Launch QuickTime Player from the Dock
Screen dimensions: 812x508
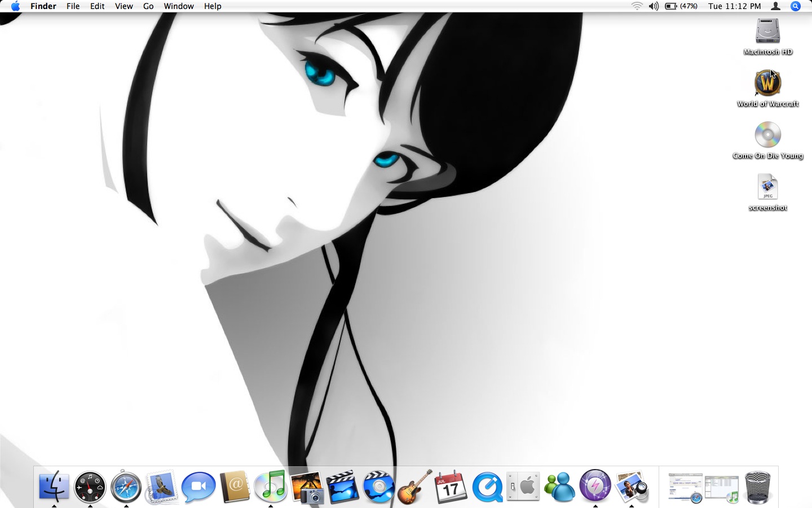487,487
